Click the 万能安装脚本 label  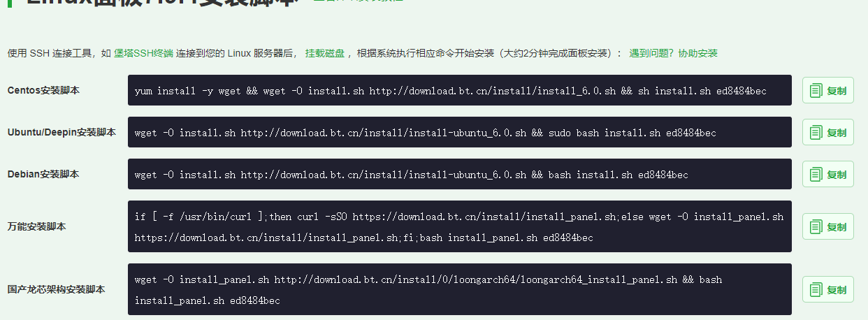tap(36, 227)
